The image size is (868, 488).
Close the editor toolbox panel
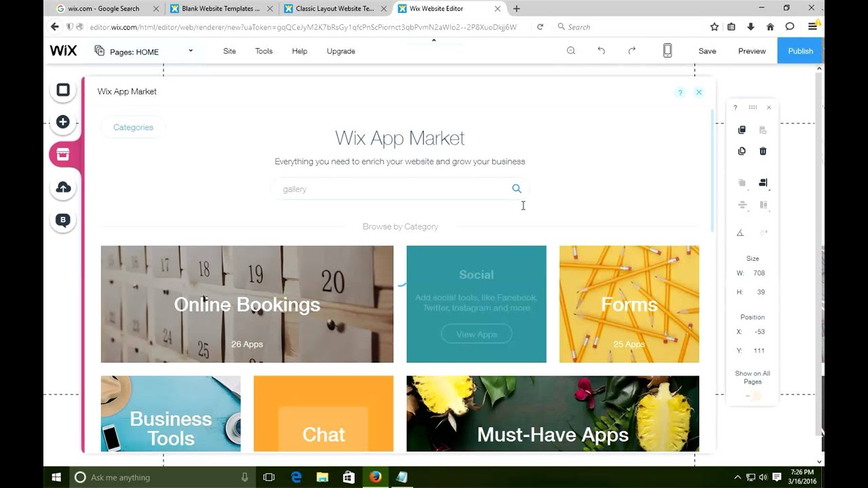coord(769,108)
